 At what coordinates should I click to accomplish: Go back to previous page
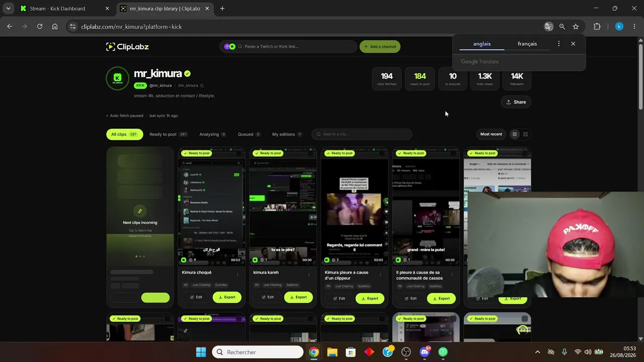(10, 27)
